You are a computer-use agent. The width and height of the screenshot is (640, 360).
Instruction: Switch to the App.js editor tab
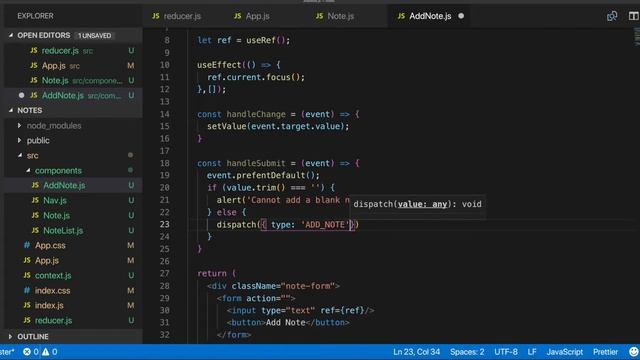click(x=251, y=16)
